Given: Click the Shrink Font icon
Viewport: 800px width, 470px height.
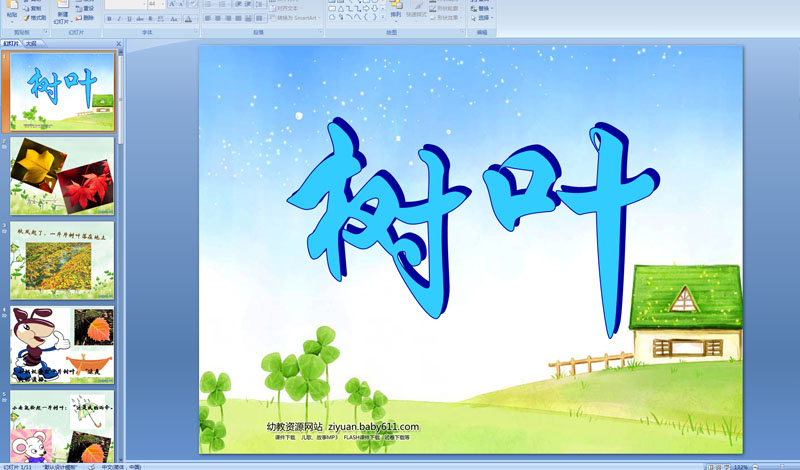Looking at the screenshot, I should point(182,4).
